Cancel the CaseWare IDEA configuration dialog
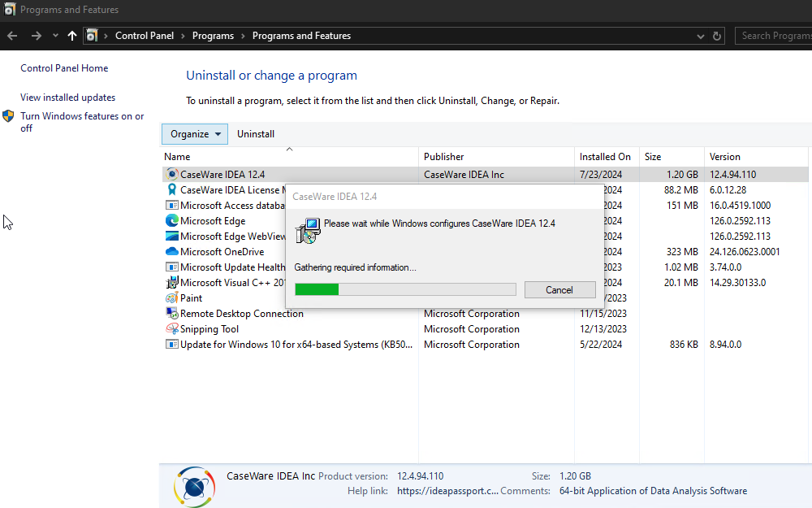The image size is (812, 508). click(559, 290)
